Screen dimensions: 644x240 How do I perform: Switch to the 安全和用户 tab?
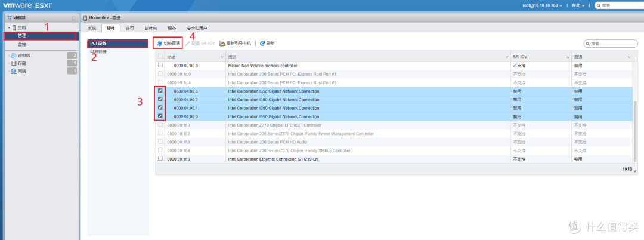[x=197, y=28]
